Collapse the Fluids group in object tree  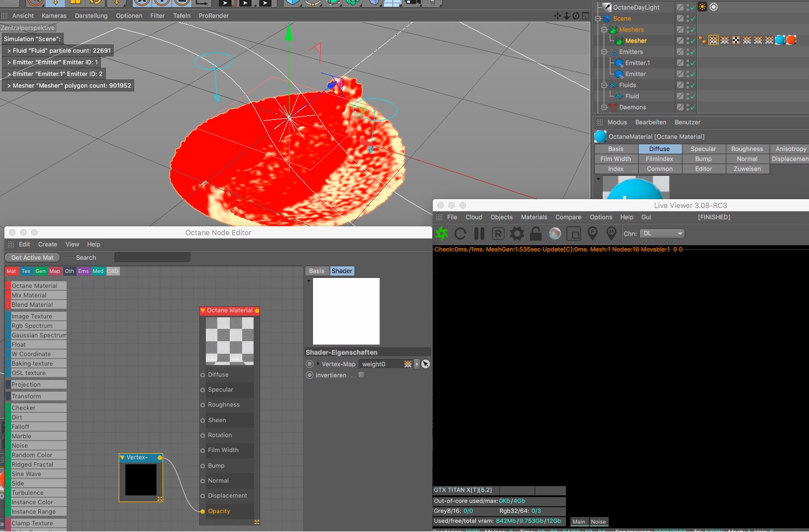[x=604, y=85]
